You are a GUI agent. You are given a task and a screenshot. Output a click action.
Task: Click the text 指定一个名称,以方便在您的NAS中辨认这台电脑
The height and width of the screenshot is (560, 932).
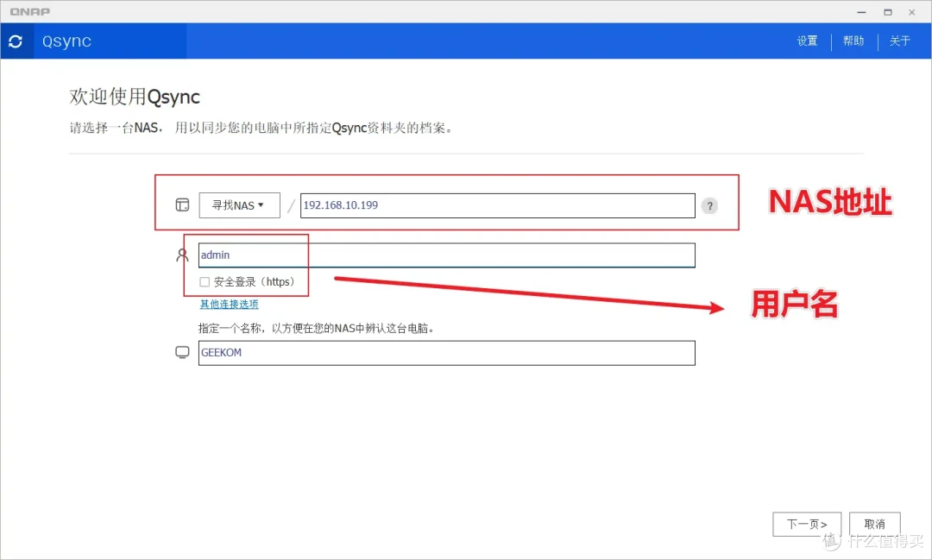click(x=316, y=328)
